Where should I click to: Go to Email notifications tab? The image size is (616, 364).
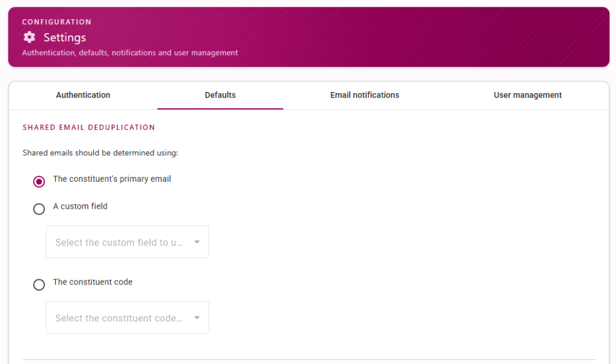365,95
